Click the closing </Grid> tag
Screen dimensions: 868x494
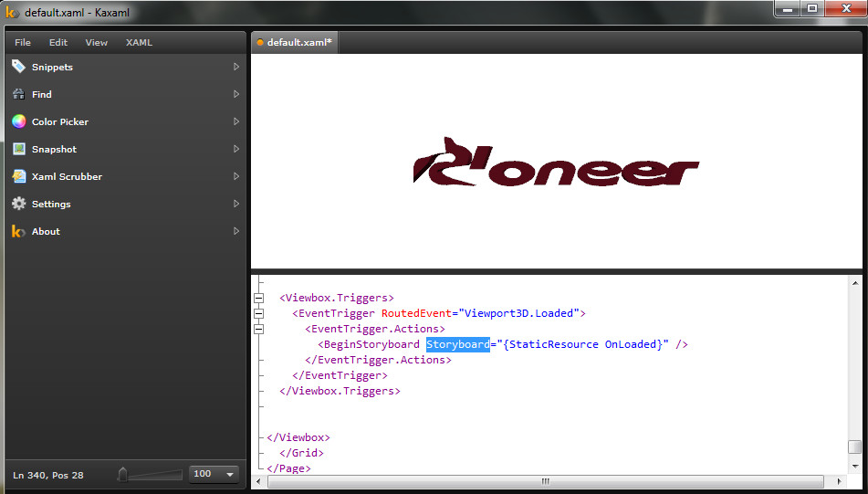[301, 453]
